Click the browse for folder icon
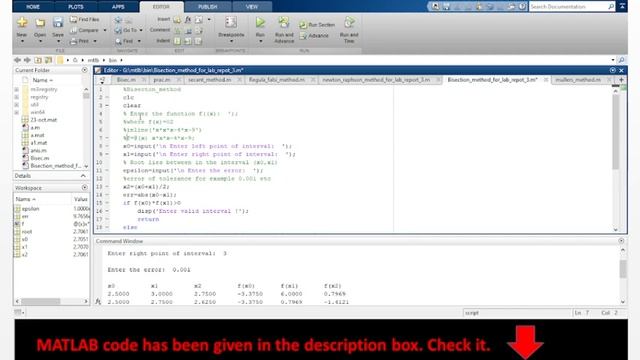This screenshot has width=640, height=360. [49, 60]
